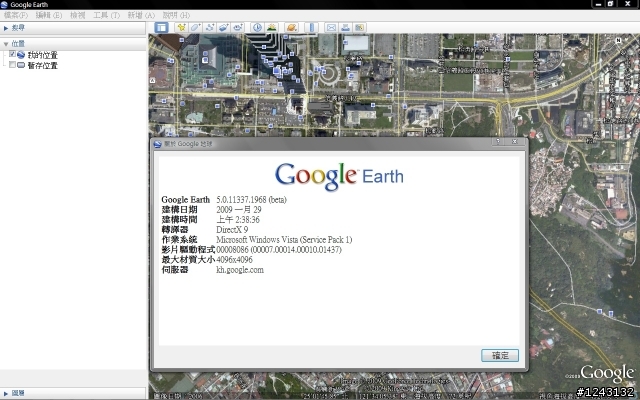The image size is (640, 400).
Task: Open historical imagery clock tool
Action: pyautogui.click(x=257, y=27)
